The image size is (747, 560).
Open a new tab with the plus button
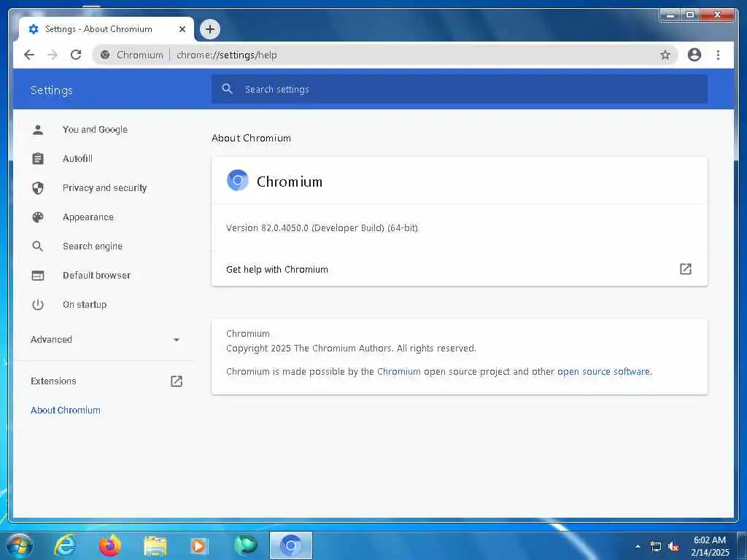210,29
